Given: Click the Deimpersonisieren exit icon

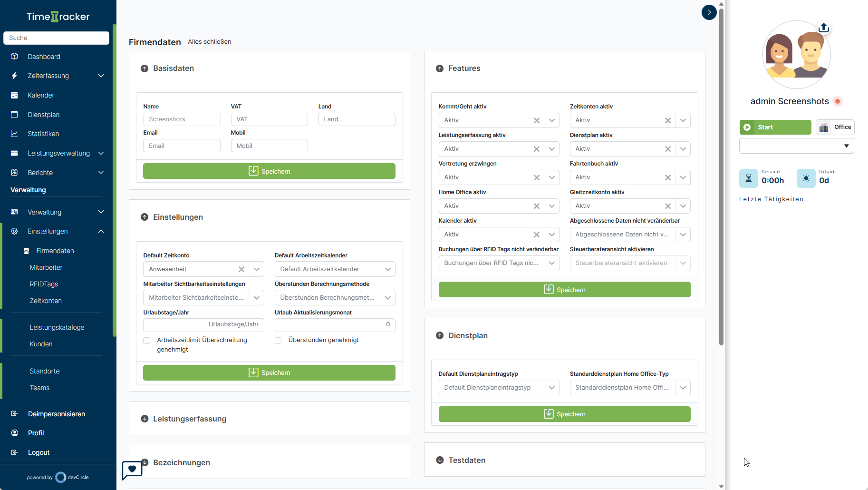Looking at the screenshot, I should tap(14, 413).
